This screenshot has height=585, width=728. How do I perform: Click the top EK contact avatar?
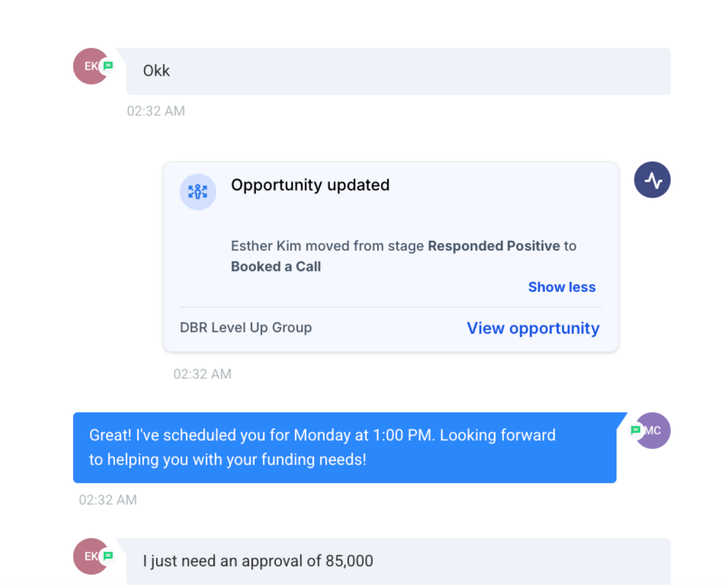point(91,66)
